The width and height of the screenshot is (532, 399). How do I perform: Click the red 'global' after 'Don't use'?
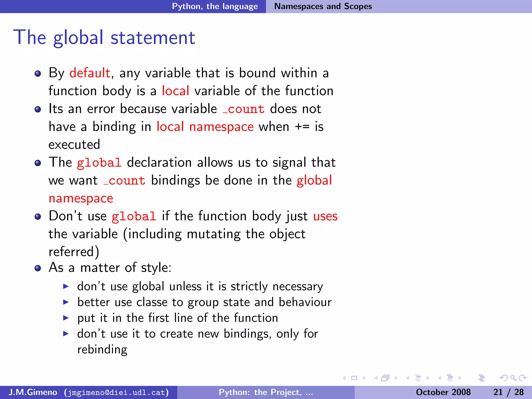coord(134,217)
